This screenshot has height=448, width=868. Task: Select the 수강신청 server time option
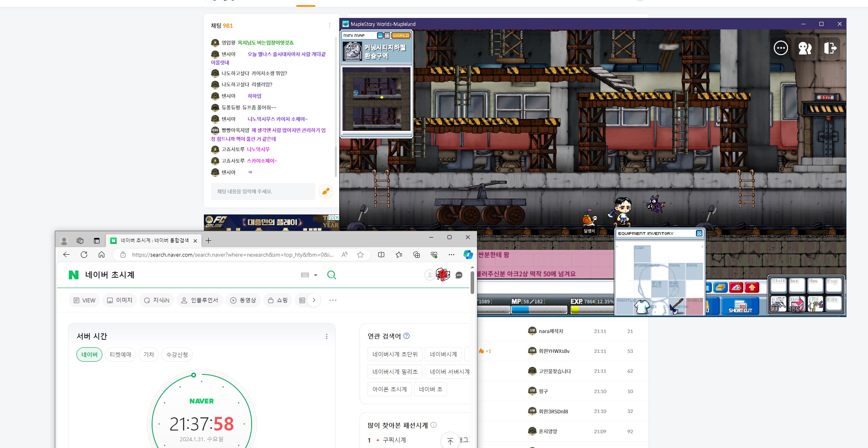click(x=177, y=355)
